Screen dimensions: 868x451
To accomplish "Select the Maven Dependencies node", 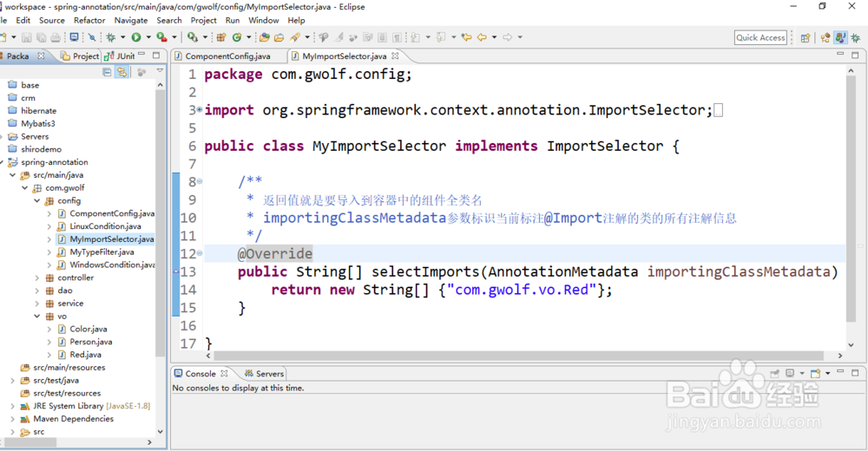I will click(73, 419).
